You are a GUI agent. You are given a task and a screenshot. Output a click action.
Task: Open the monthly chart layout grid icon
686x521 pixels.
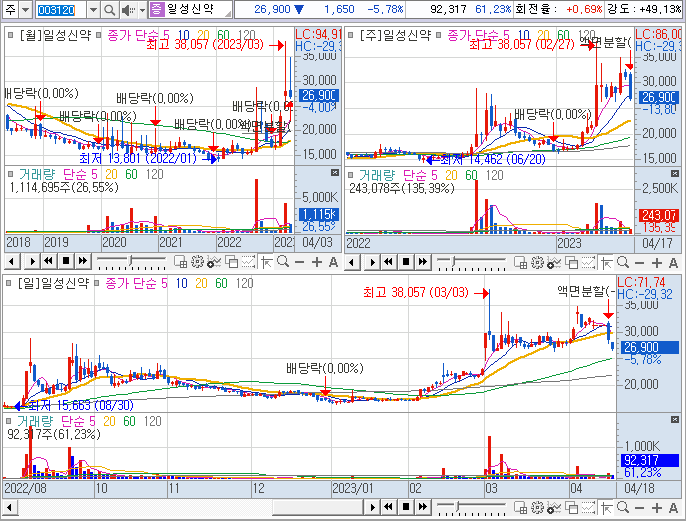click(180, 262)
